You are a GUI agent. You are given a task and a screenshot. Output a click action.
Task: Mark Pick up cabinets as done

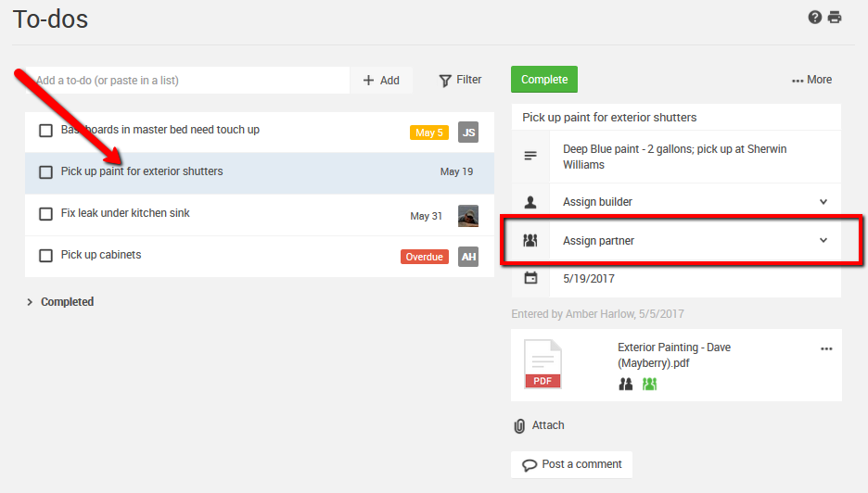pos(45,256)
